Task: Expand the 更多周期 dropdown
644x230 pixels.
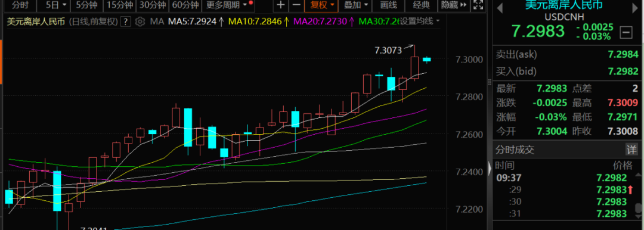Action: pos(228,5)
